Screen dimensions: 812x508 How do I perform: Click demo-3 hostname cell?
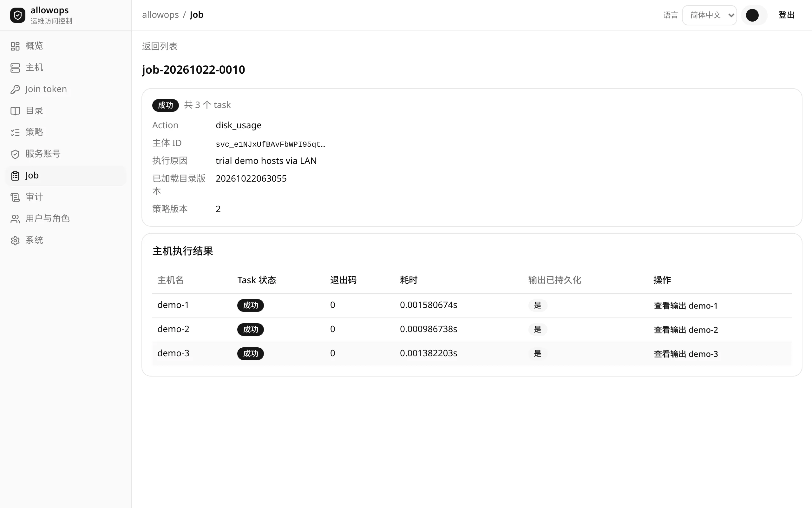click(174, 353)
